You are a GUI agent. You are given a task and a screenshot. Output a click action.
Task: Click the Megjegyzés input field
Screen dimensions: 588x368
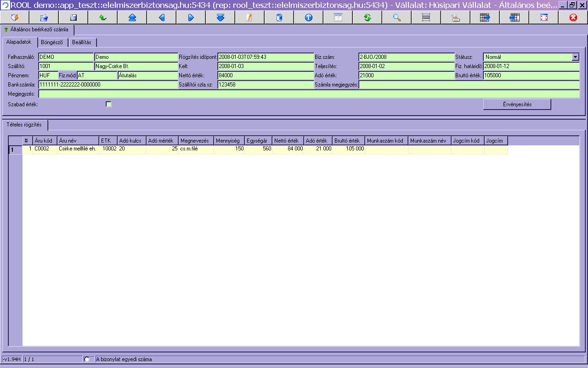point(309,94)
